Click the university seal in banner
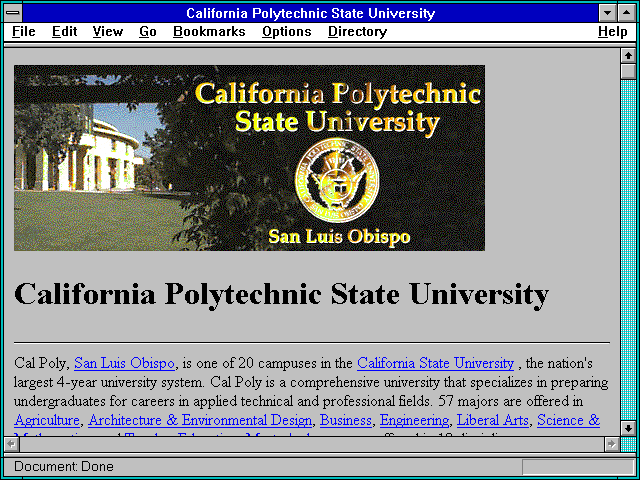Screen dimensions: 640x480 pos(337,180)
